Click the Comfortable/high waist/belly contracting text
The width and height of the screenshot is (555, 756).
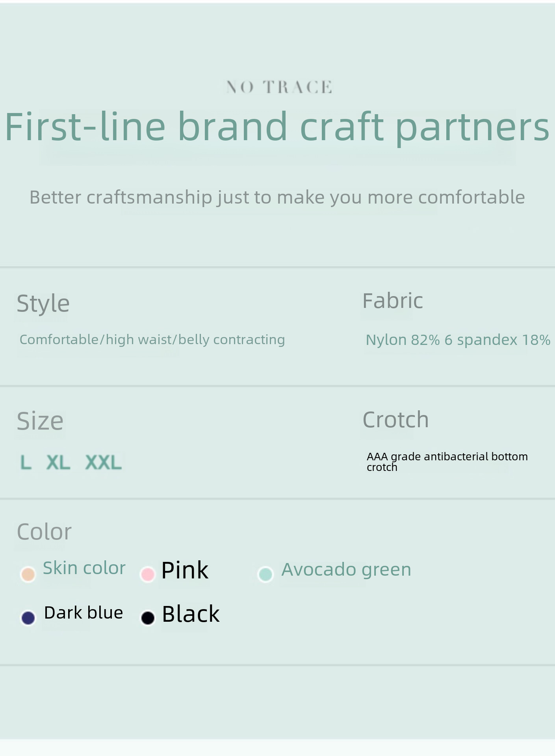152,339
